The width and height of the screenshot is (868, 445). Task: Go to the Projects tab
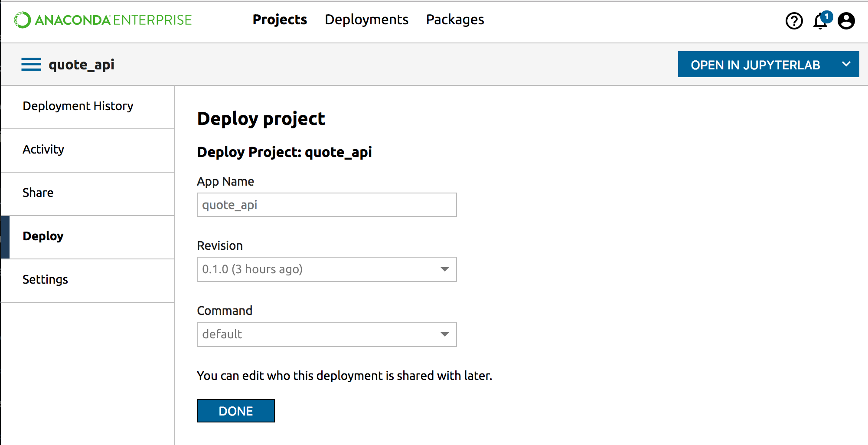click(280, 20)
